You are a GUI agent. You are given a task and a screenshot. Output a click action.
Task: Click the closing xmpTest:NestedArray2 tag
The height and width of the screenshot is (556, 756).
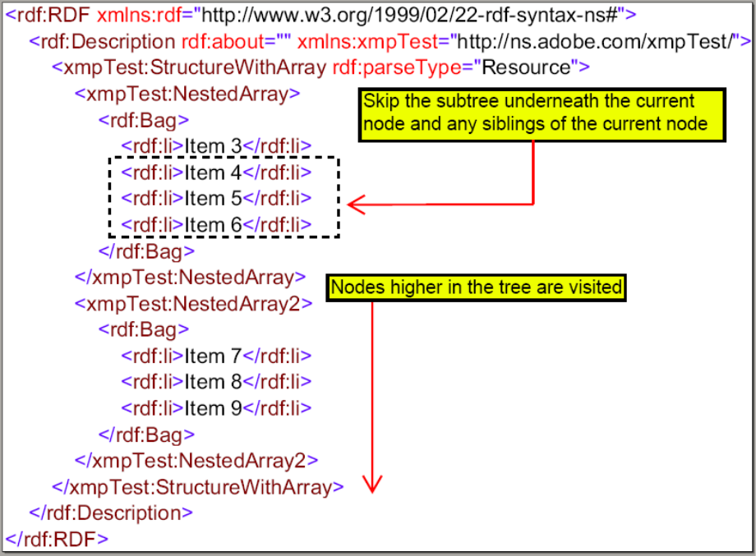[196, 461]
